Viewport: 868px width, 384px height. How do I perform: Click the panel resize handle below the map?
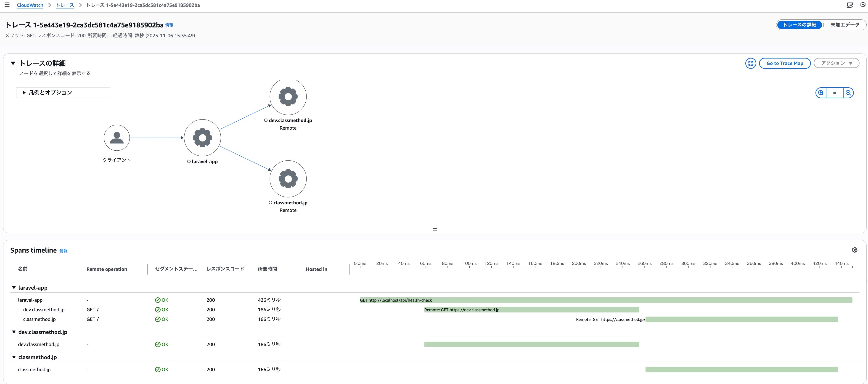tap(435, 229)
